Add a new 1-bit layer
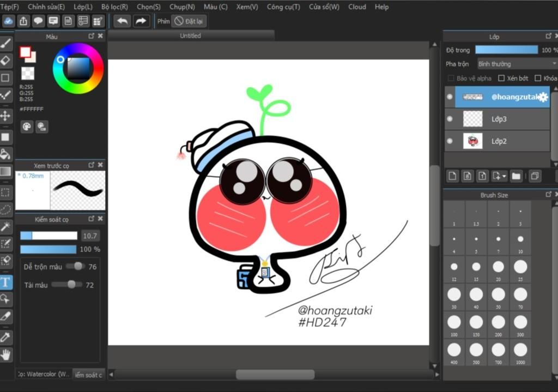 [x=482, y=176]
